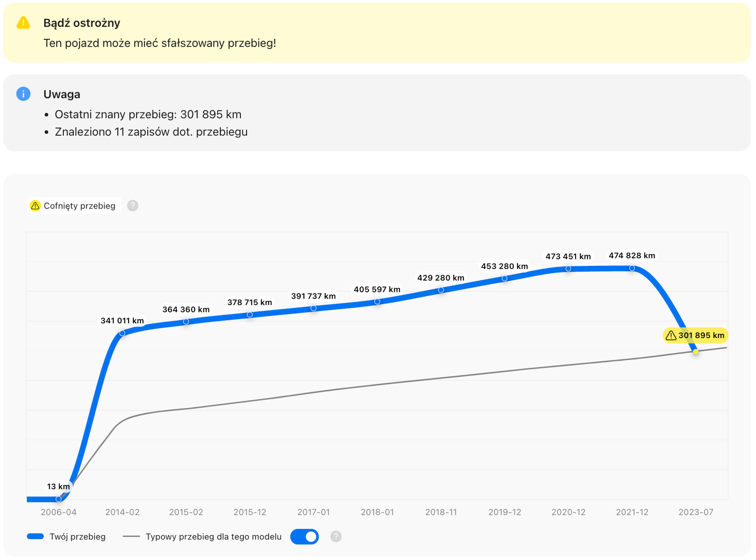Click warning icon on 301 895 km label
Viewport: 756px width, 560px height.
coord(671,336)
